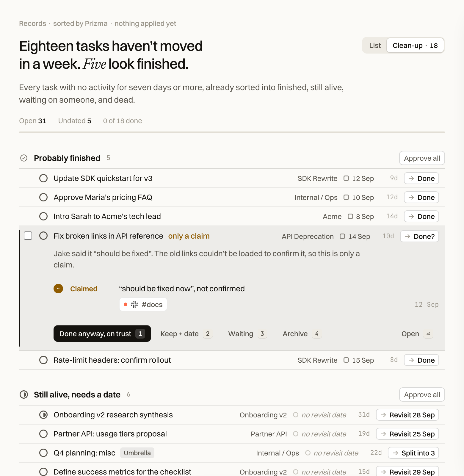Click the Still alive section half-circle icon
This screenshot has width=464, height=476.
pyautogui.click(x=24, y=394)
